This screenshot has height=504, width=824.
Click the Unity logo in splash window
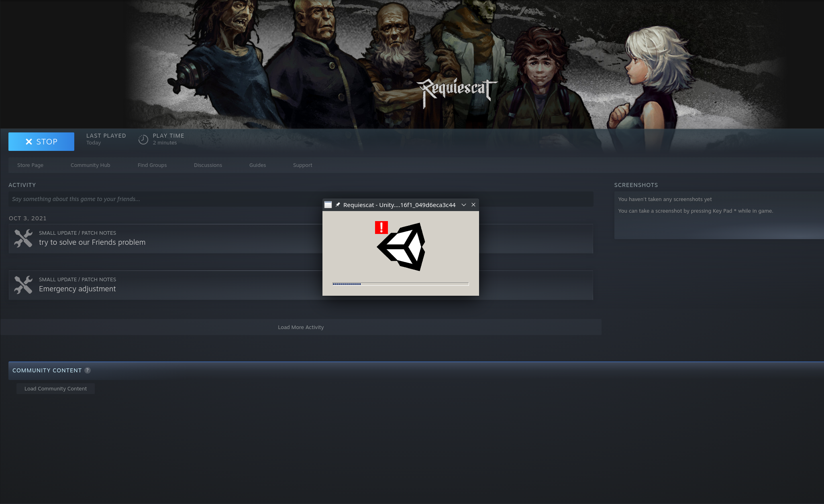[401, 247]
